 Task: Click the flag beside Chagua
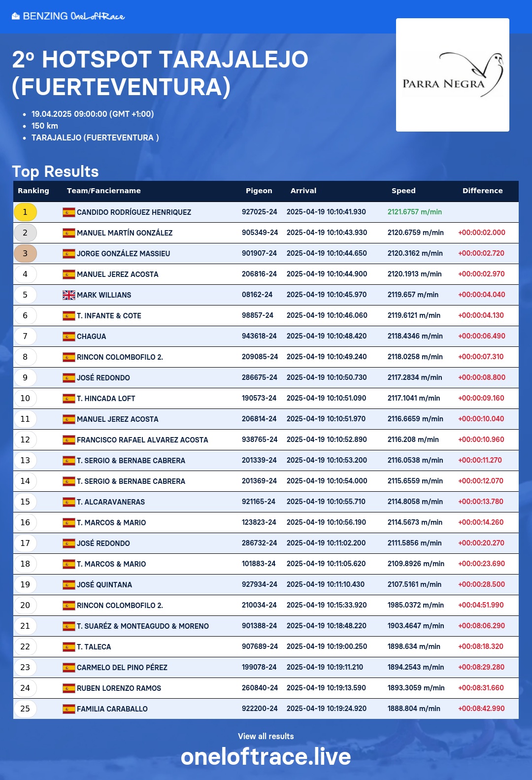pyautogui.click(x=69, y=337)
